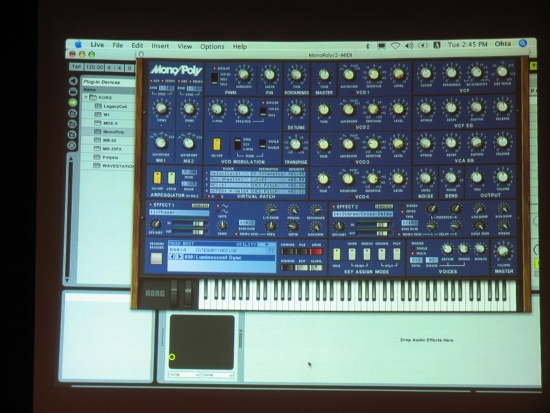Click the KORG logo on the keyboard
Screen dimensions: 550x413
(x=155, y=293)
